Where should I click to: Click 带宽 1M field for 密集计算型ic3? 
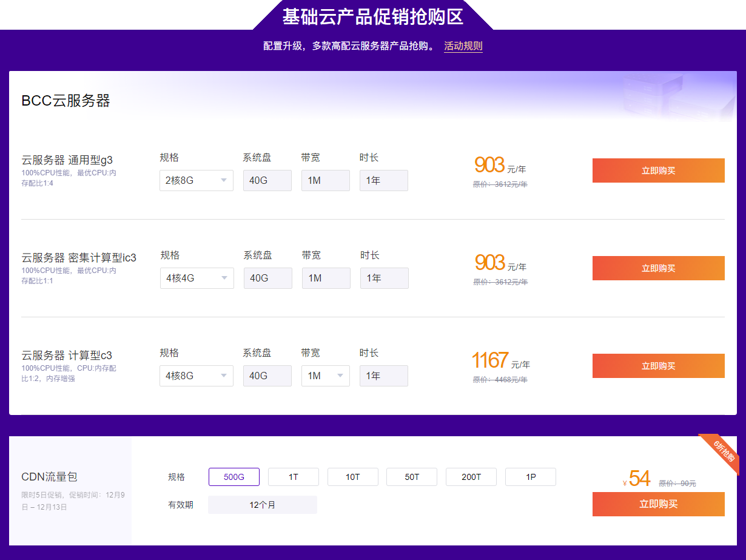[326, 278]
